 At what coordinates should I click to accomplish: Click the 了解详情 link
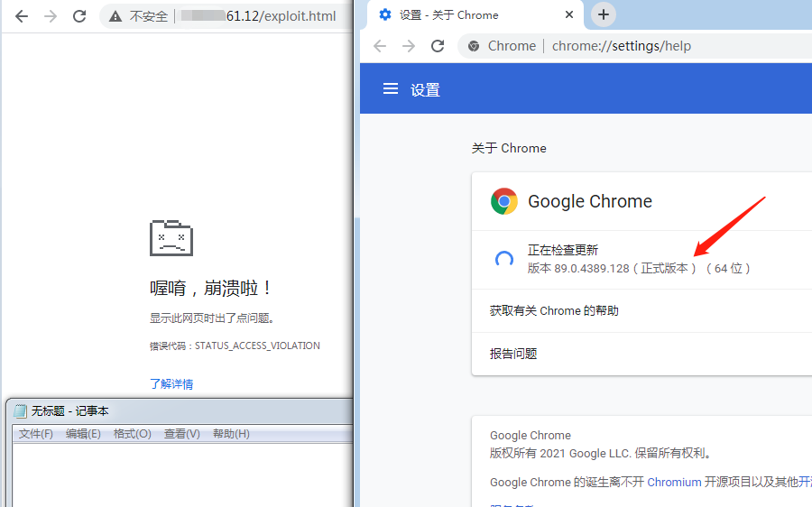(171, 383)
